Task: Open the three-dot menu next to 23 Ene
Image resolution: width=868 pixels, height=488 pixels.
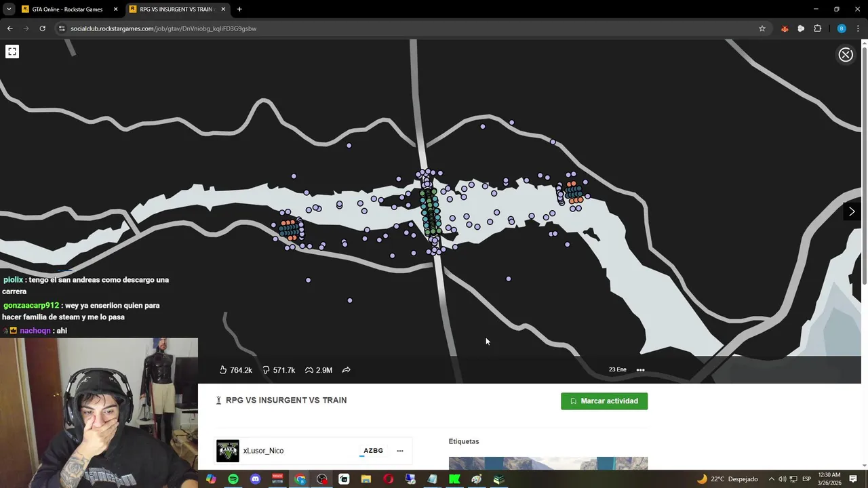Action: (x=640, y=370)
